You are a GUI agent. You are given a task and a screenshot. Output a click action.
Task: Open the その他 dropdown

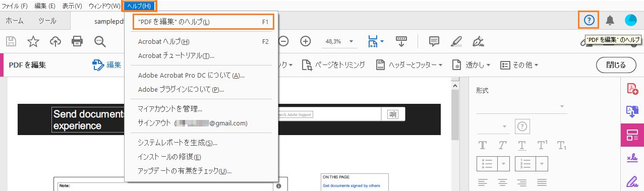pos(519,65)
